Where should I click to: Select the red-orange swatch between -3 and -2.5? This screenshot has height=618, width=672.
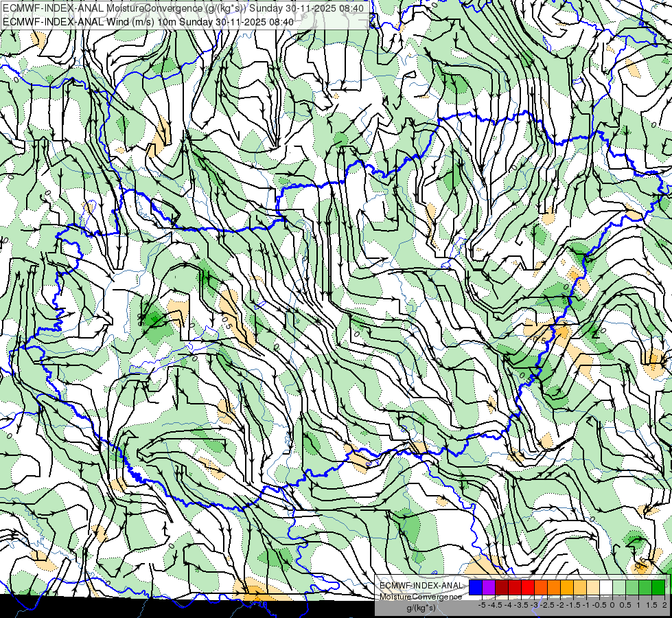[541, 587]
